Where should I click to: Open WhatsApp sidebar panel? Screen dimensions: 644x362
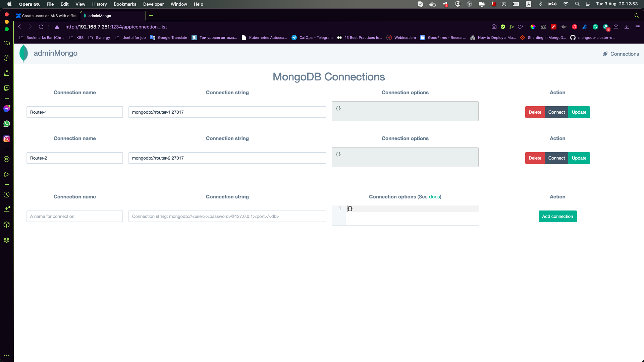(7, 124)
